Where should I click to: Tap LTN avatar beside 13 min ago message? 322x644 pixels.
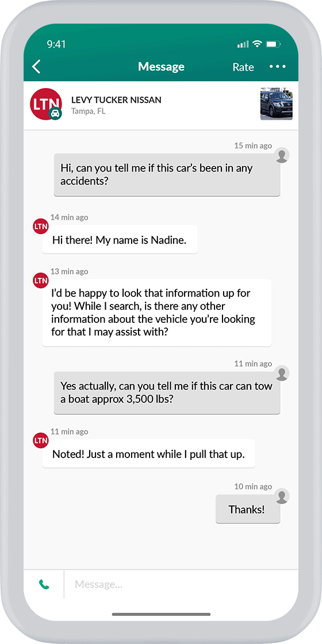[x=41, y=280]
